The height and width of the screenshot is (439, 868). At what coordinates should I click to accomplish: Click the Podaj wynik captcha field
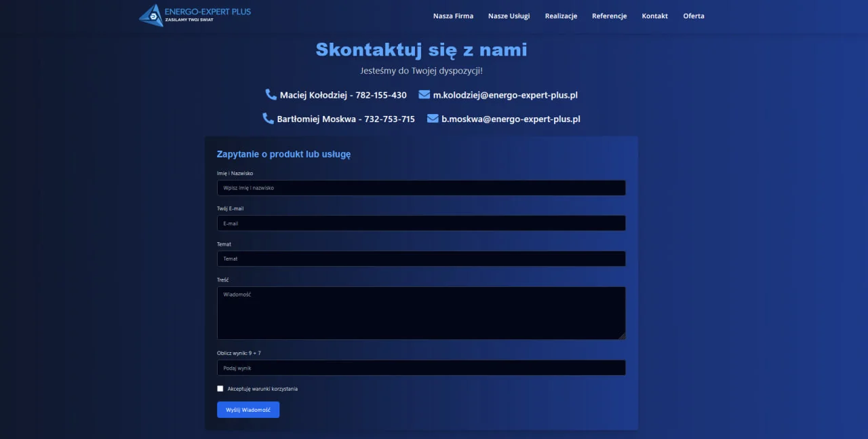click(x=420, y=368)
